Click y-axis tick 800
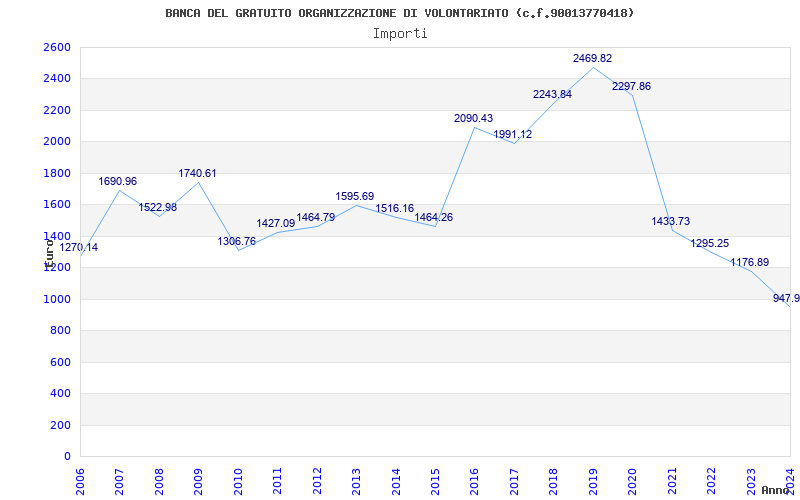Image resolution: width=800 pixels, height=500 pixels. [61, 331]
